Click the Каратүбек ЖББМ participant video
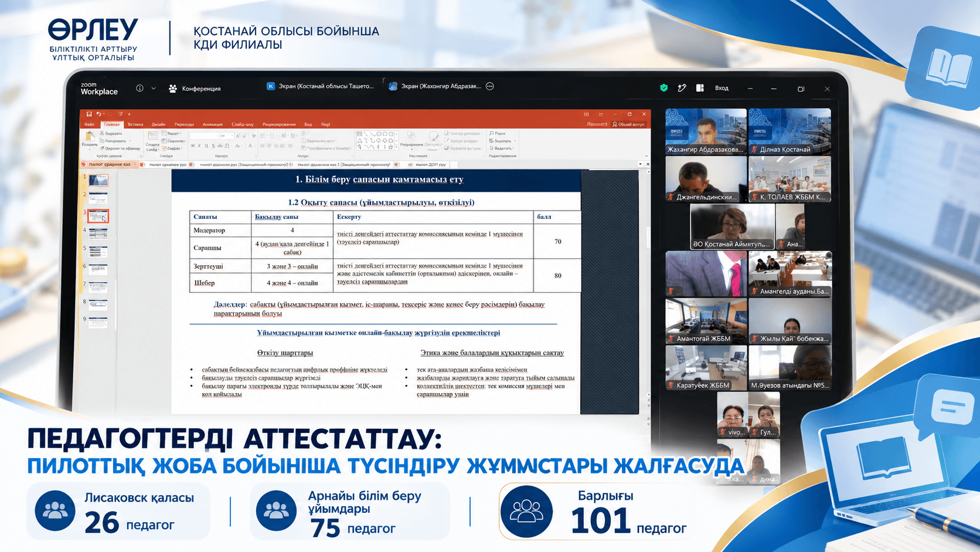980x552 pixels. 706,367
